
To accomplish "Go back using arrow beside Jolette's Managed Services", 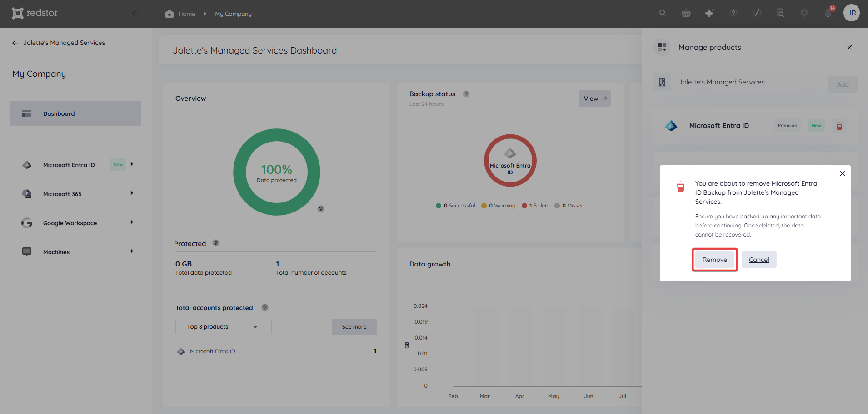I will (x=15, y=43).
